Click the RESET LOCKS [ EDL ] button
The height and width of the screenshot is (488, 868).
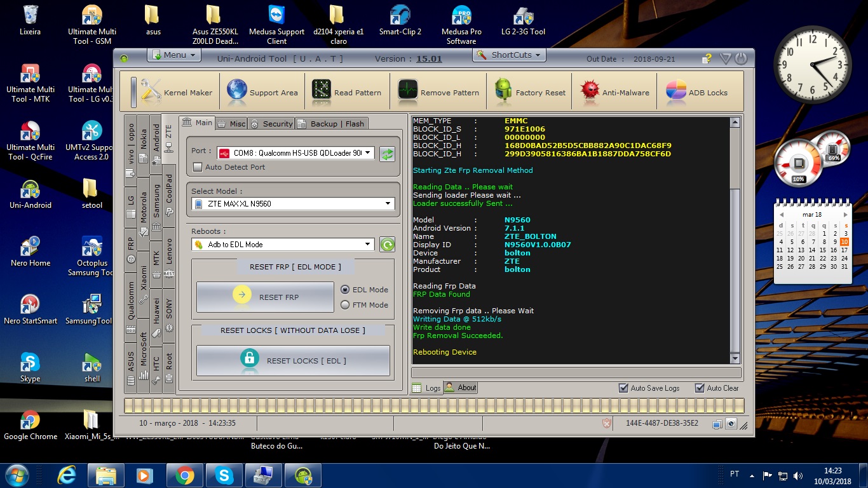(x=293, y=360)
